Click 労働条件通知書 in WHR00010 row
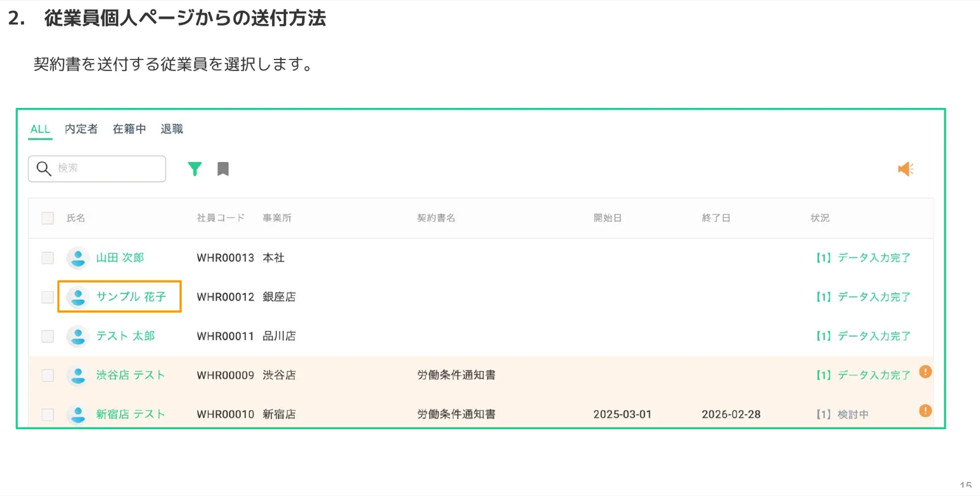The width and height of the screenshot is (980, 496). click(456, 414)
